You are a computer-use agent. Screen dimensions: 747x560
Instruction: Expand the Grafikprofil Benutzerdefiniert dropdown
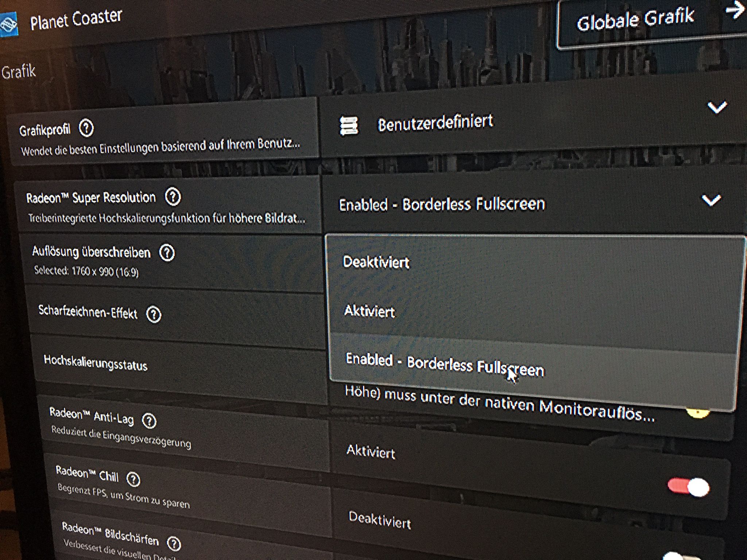(x=717, y=108)
